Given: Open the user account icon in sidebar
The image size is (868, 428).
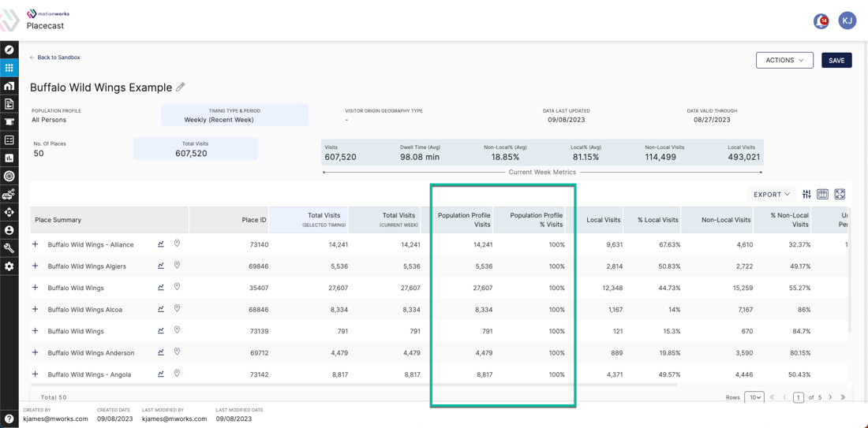Looking at the screenshot, I should 9,229.
